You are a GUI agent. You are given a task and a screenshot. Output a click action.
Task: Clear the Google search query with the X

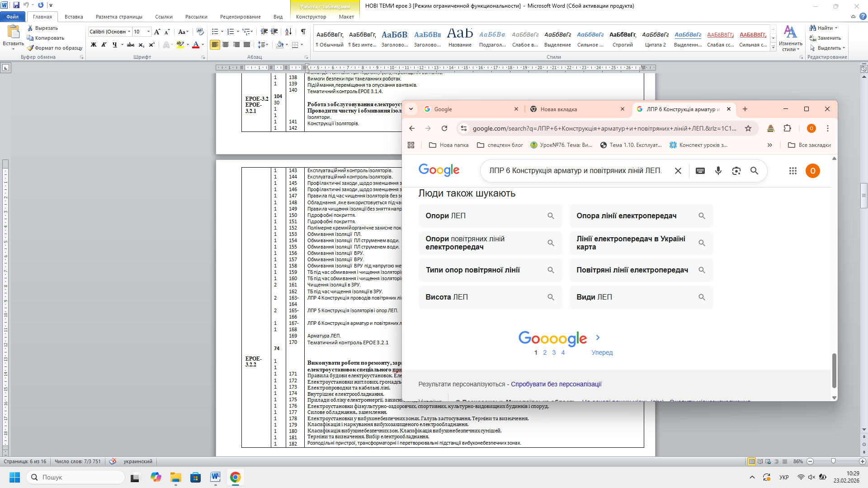[x=678, y=171]
